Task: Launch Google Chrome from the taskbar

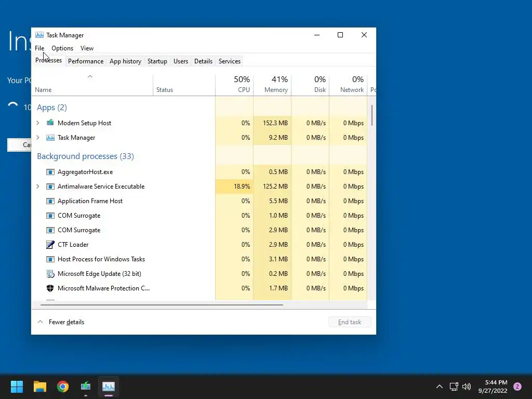Action: [x=63, y=387]
